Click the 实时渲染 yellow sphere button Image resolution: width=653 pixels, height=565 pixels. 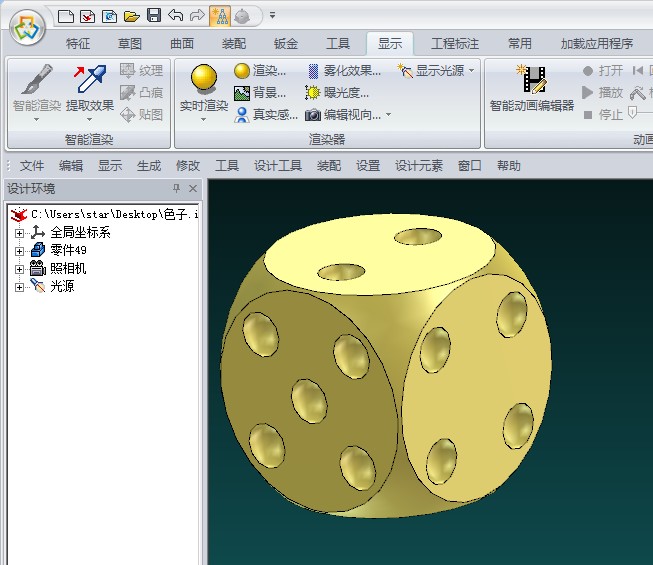(x=204, y=90)
